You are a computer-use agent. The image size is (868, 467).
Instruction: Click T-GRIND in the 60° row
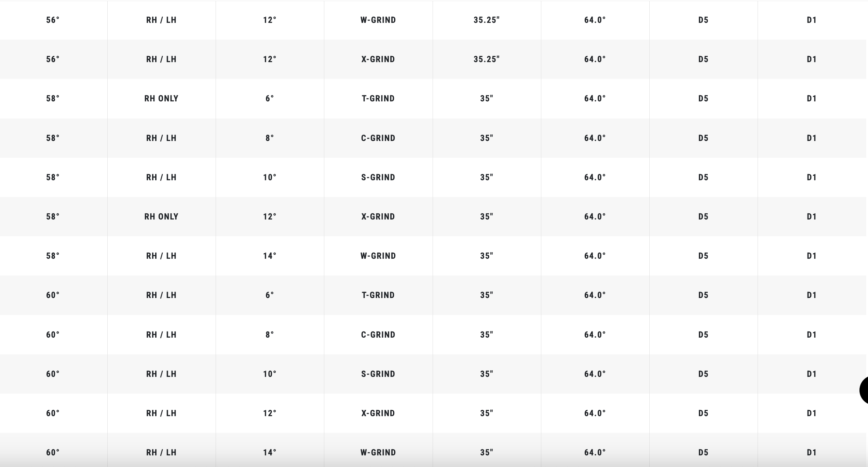[378, 295]
